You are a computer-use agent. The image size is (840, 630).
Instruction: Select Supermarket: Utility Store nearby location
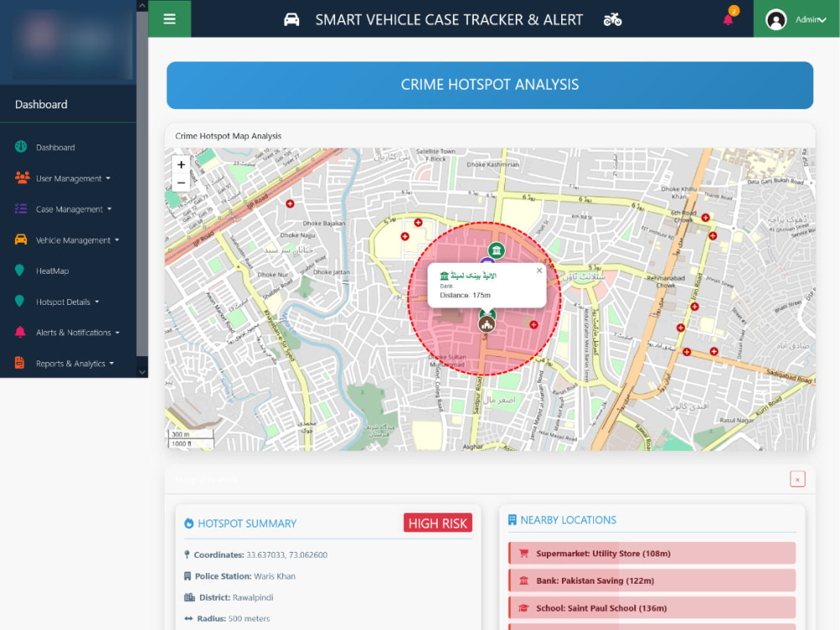[652, 553]
